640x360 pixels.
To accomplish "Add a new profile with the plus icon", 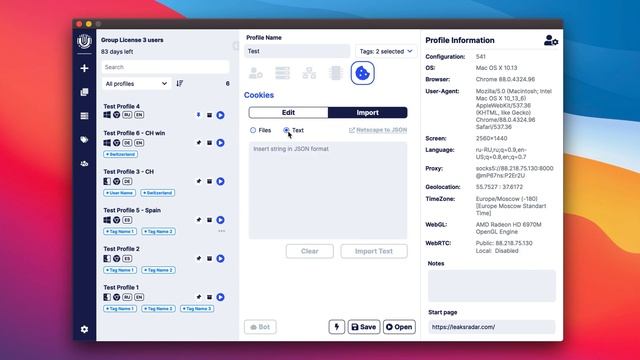I will click(x=84, y=68).
